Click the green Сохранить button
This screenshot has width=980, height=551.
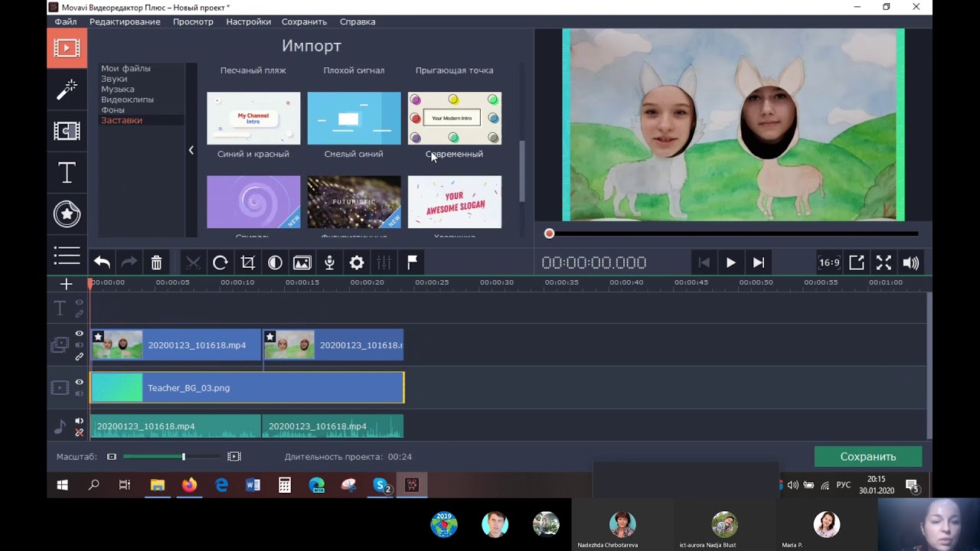pos(868,457)
